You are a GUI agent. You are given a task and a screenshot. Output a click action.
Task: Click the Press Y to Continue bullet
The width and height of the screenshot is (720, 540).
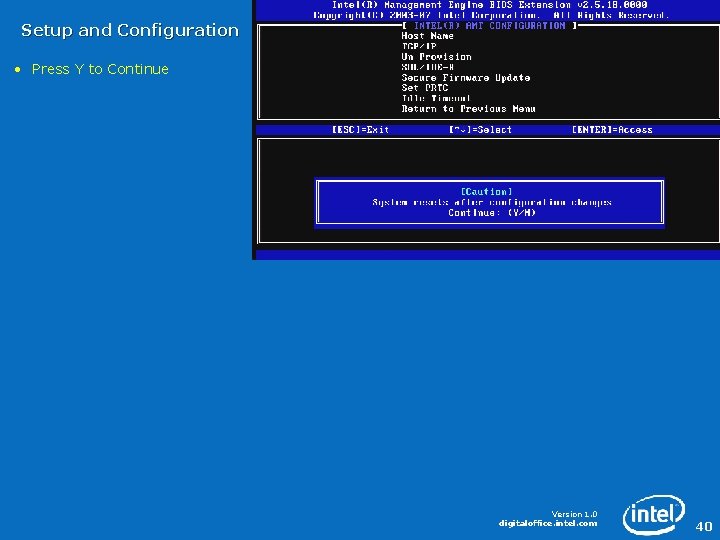click(100, 69)
